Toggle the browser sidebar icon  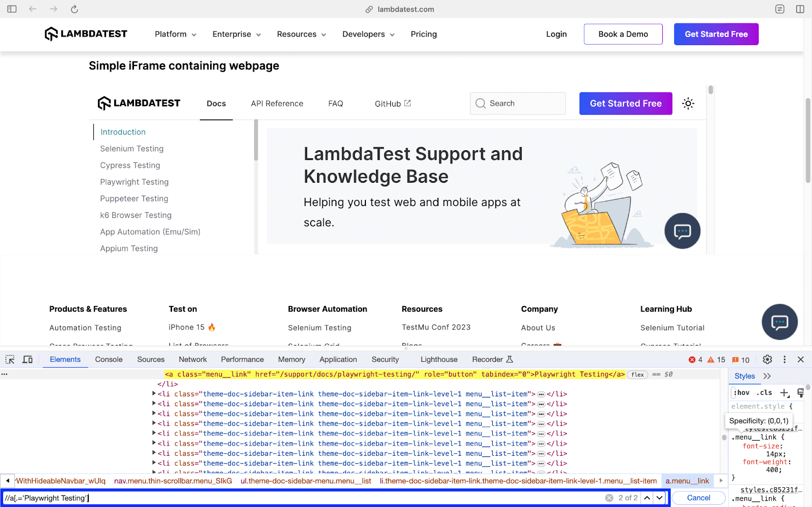[12, 9]
